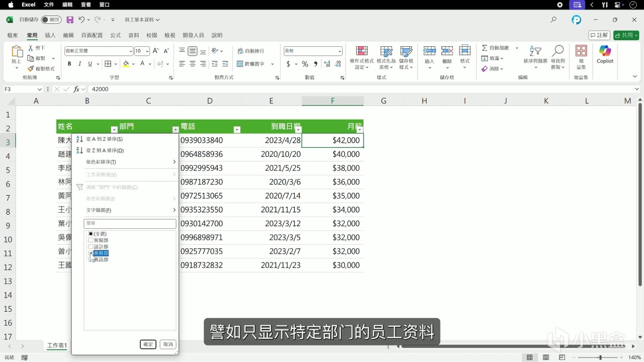Click the search magnifier in the title bar
This screenshot has height=362, width=644.
click(x=553, y=20)
